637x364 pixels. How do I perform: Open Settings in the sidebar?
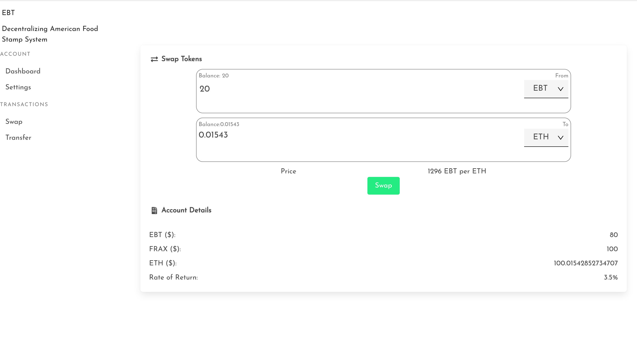18,87
